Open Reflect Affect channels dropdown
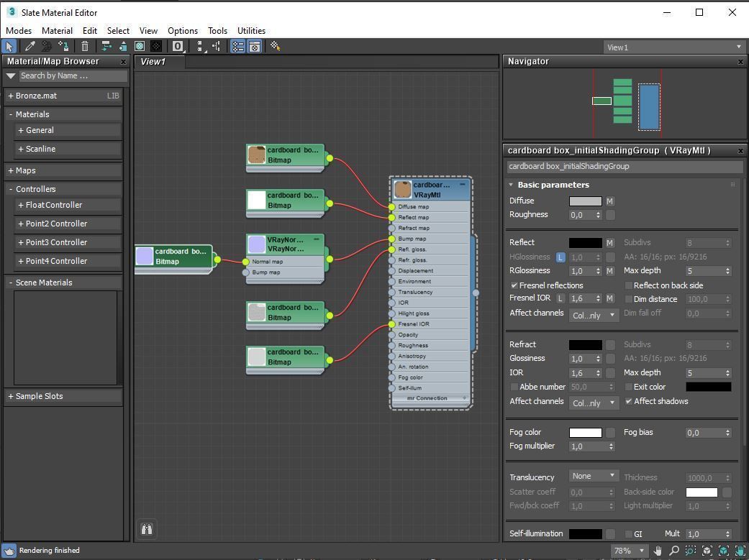The image size is (749, 560). pos(594,315)
